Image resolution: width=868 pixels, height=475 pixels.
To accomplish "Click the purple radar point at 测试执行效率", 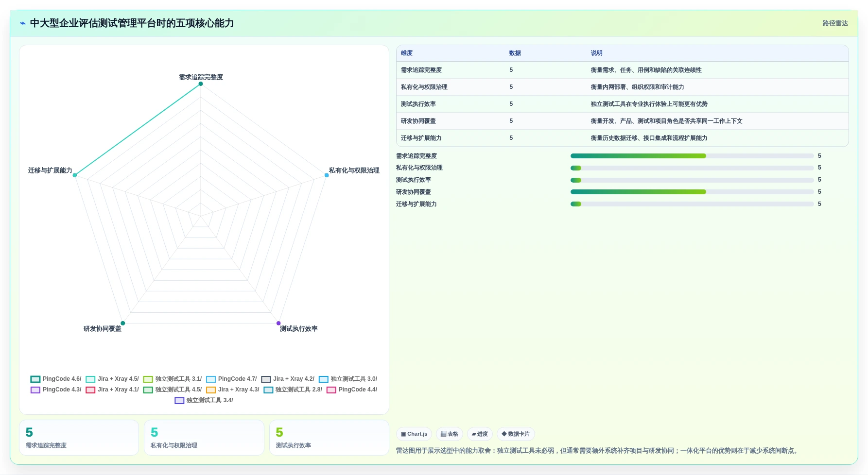I will pyautogui.click(x=278, y=323).
